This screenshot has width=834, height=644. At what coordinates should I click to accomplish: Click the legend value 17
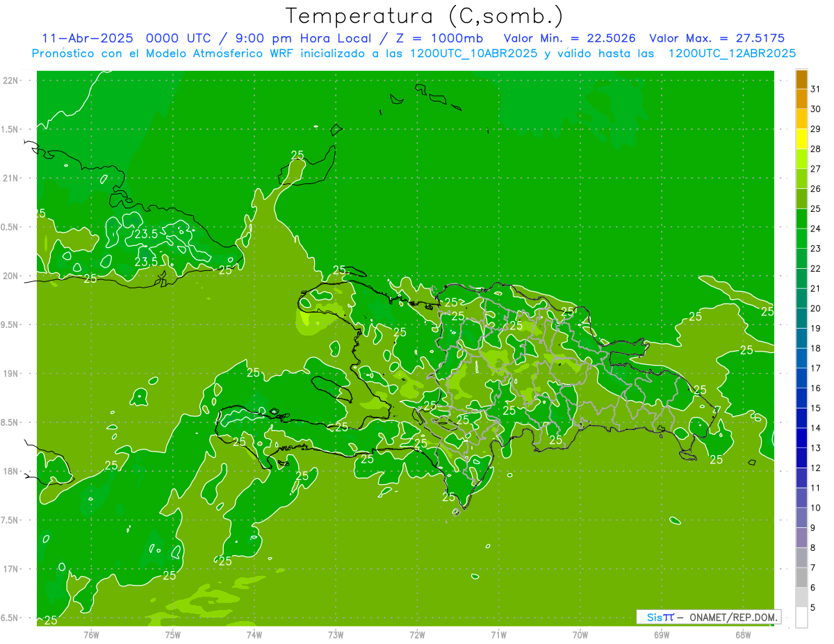(x=815, y=368)
